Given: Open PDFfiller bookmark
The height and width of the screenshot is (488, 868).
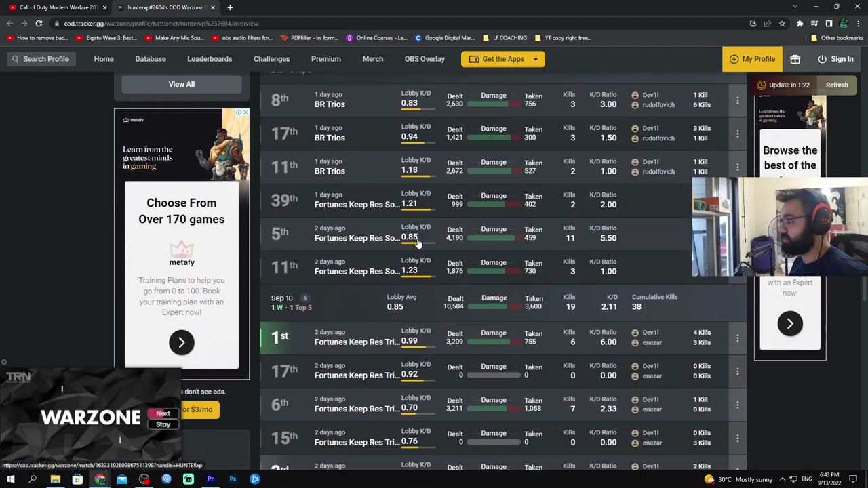Looking at the screenshot, I should 309,38.
